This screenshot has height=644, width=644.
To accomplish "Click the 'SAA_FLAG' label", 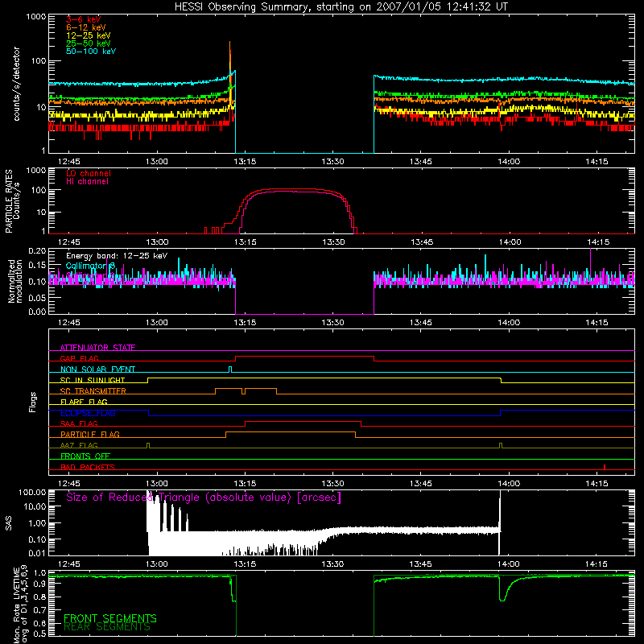I will click(x=79, y=423).
